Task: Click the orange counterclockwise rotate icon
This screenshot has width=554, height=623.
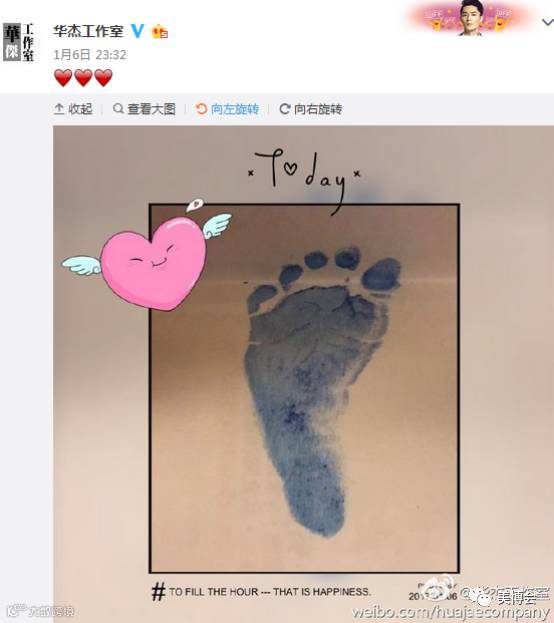Action: (201, 108)
